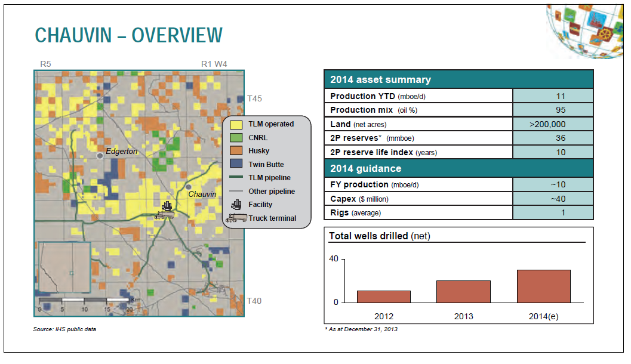This screenshot has height=364, width=631.
Task: Click the globe graphic in the corner
Action: pos(586,32)
